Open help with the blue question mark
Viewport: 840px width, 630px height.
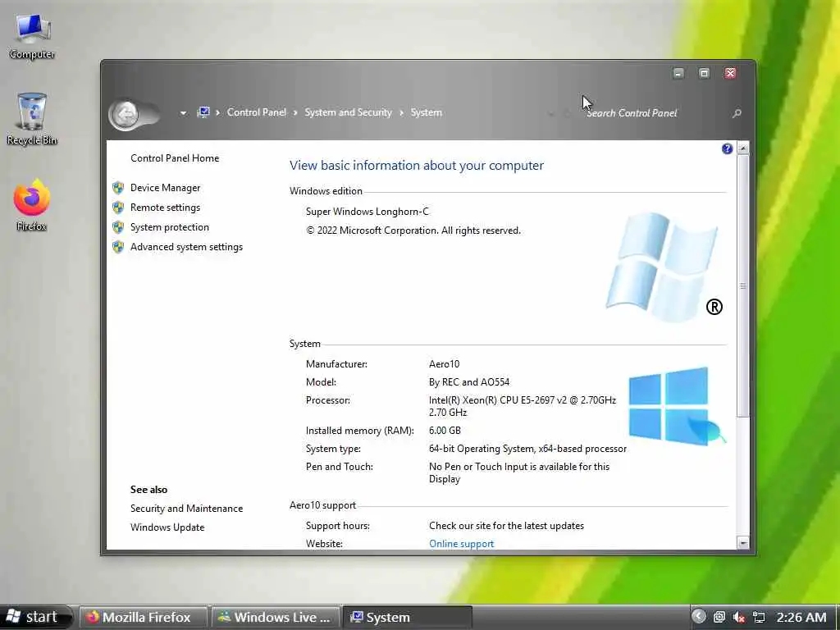pos(727,149)
